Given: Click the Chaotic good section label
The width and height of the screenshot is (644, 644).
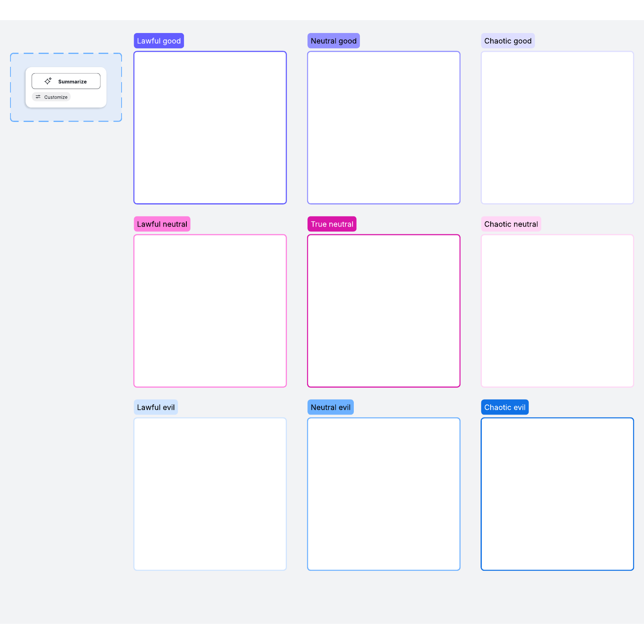Looking at the screenshot, I should (508, 41).
